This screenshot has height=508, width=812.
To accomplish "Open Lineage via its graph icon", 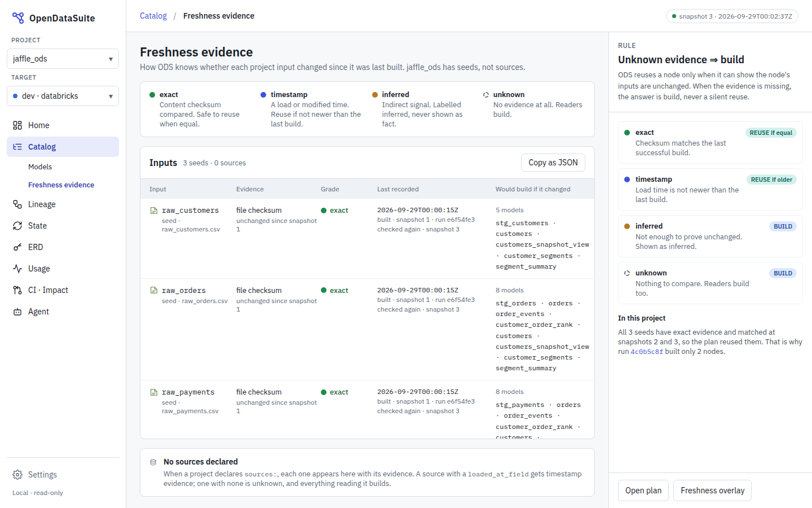I will (x=17, y=204).
